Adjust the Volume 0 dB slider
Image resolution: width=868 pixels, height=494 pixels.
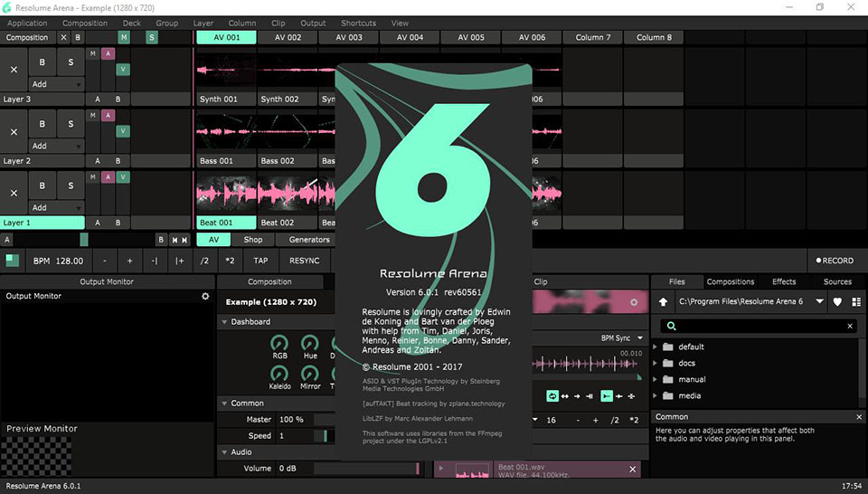366,469
